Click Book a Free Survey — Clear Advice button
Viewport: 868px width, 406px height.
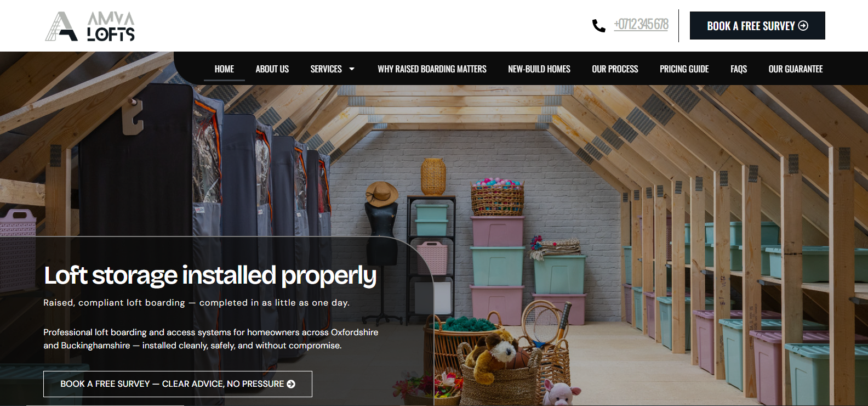(x=178, y=384)
